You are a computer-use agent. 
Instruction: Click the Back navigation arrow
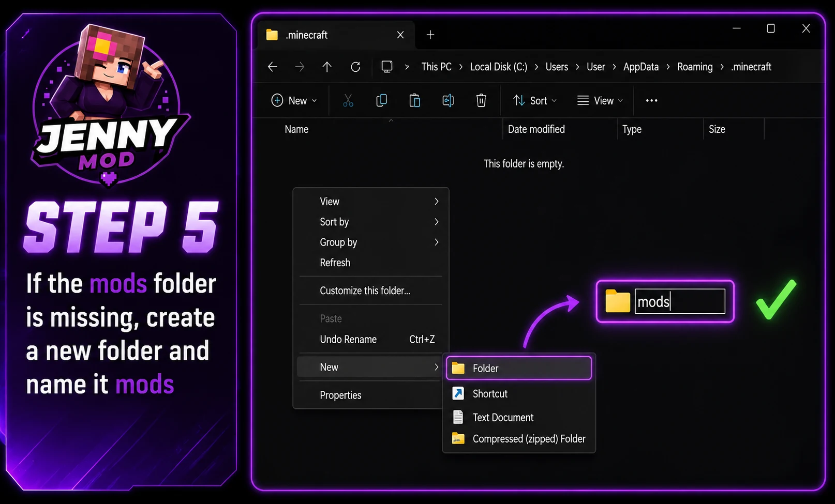(273, 67)
